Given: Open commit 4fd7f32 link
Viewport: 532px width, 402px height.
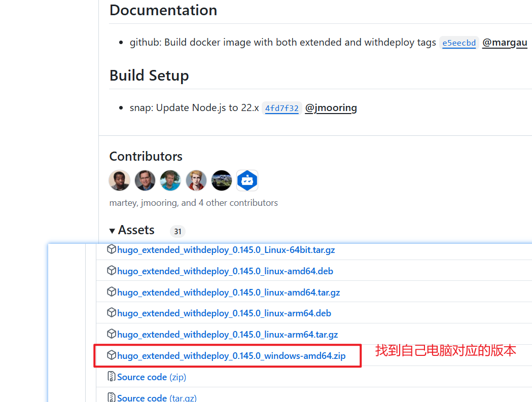Looking at the screenshot, I should pyautogui.click(x=282, y=108).
